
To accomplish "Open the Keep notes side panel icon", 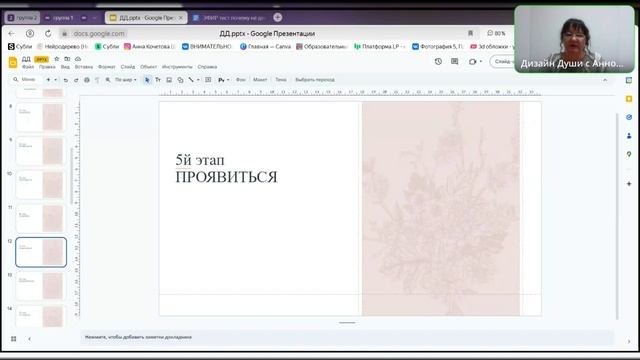I will coord(629,99).
